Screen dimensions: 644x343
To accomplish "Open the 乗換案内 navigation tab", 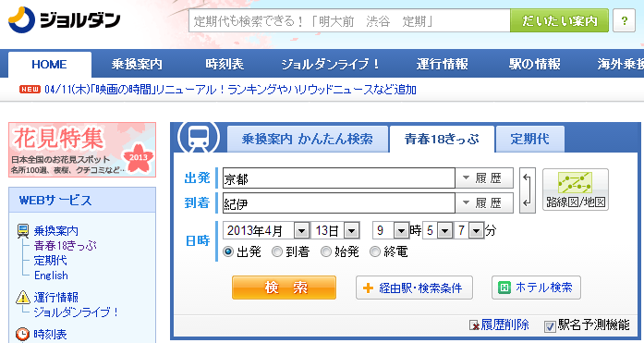I will [x=137, y=64].
